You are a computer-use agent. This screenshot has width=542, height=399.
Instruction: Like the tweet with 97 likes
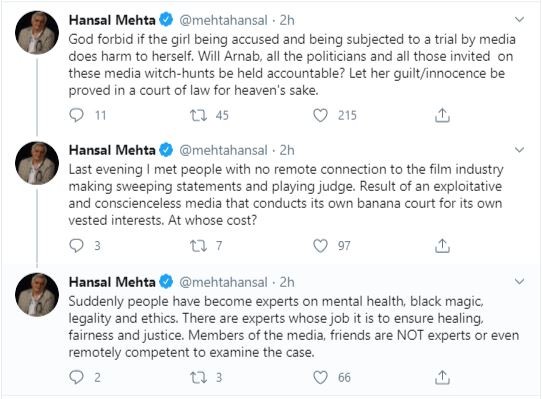[320, 245]
